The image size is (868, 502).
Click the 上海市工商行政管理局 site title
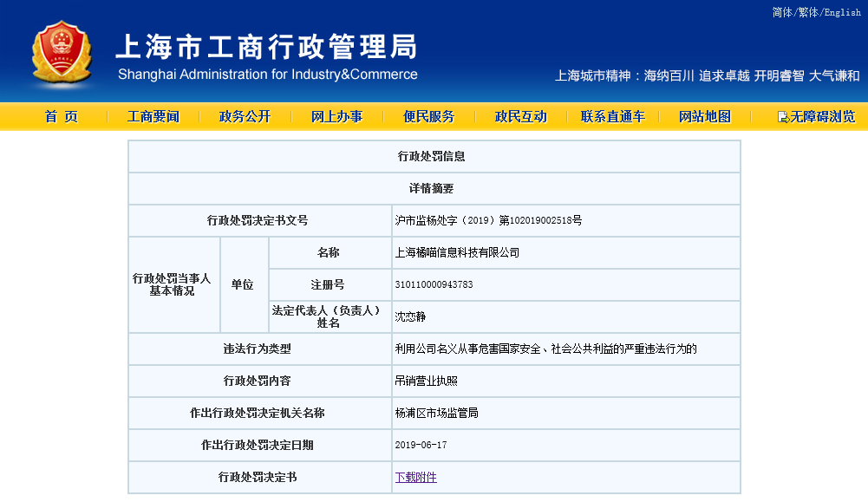[265, 47]
